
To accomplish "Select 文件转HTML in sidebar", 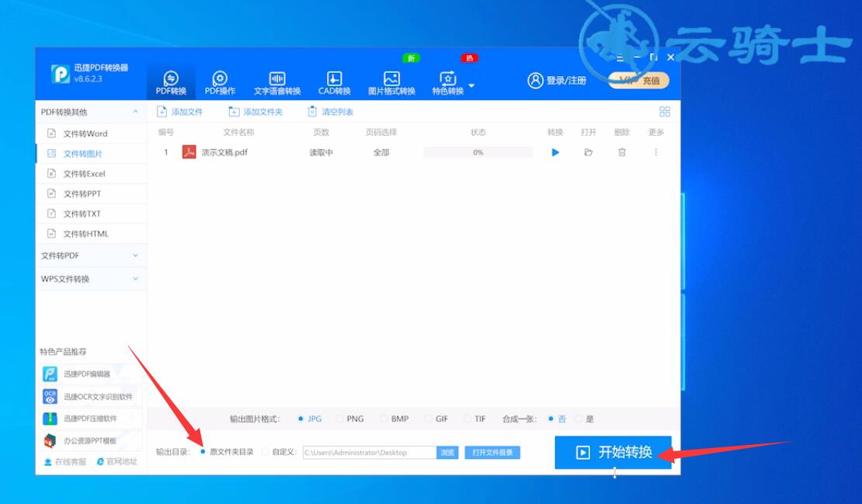I will 92,234.
